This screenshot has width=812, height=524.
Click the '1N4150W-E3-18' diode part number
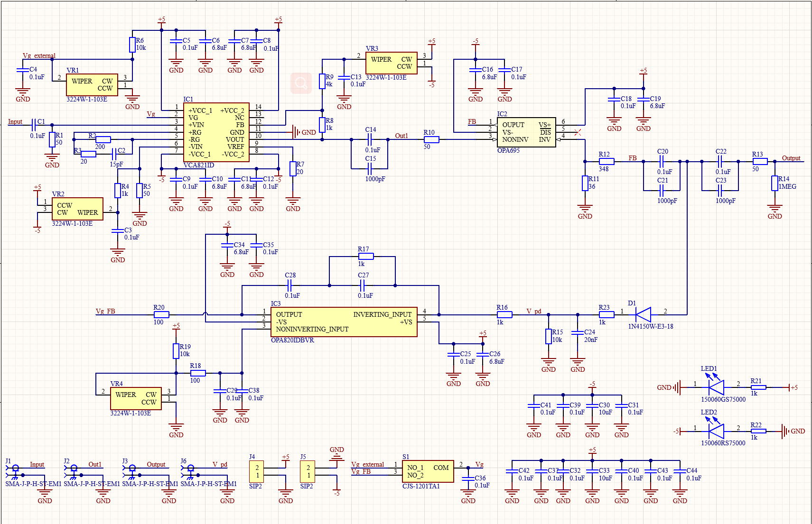click(651, 326)
